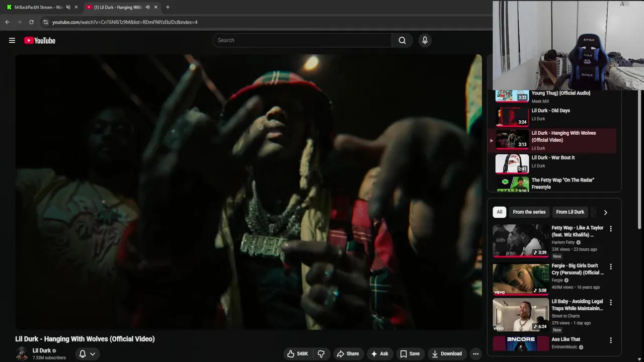Click the Fergie - Big Girls Don't Cry title
Image resolution: width=644 pixels, height=362 pixels.
[x=577, y=269]
